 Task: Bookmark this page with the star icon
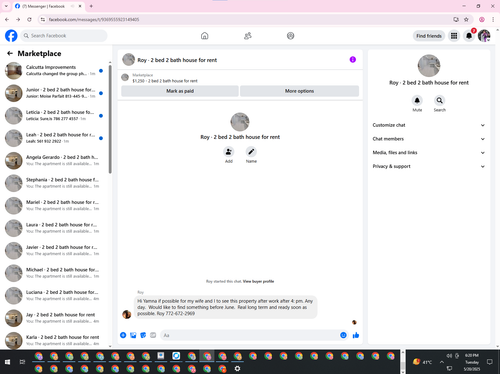[x=466, y=20]
